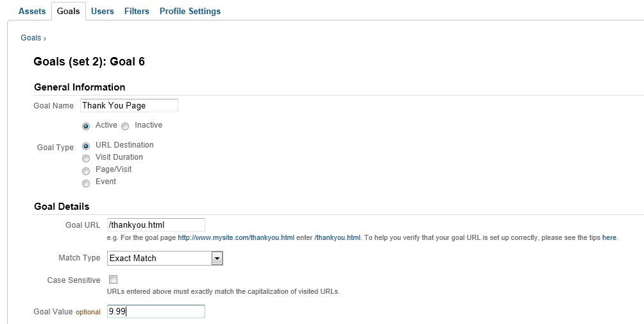Choose Page/Visit goal type

point(86,171)
